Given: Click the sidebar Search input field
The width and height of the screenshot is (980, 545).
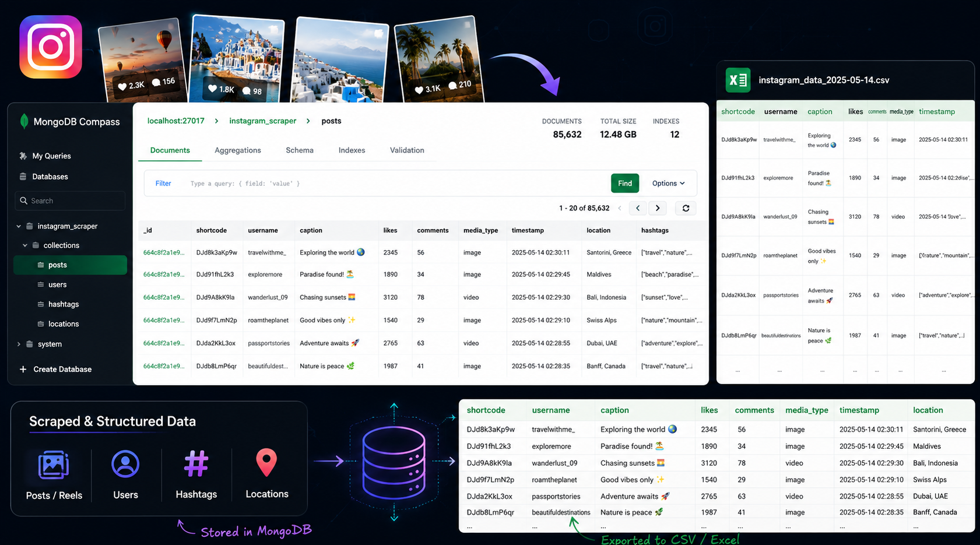Looking at the screenshot, I should tap(70, 201).
